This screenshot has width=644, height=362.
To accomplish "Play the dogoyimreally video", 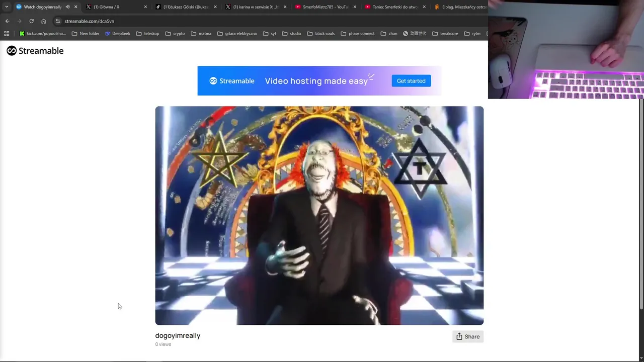I will click(x=319, y=215).
